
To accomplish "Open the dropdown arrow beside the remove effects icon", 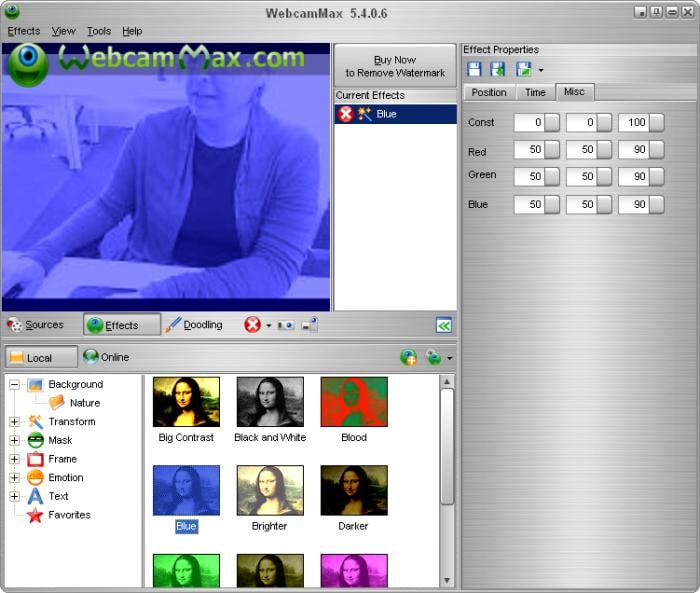I will point(268,326).
